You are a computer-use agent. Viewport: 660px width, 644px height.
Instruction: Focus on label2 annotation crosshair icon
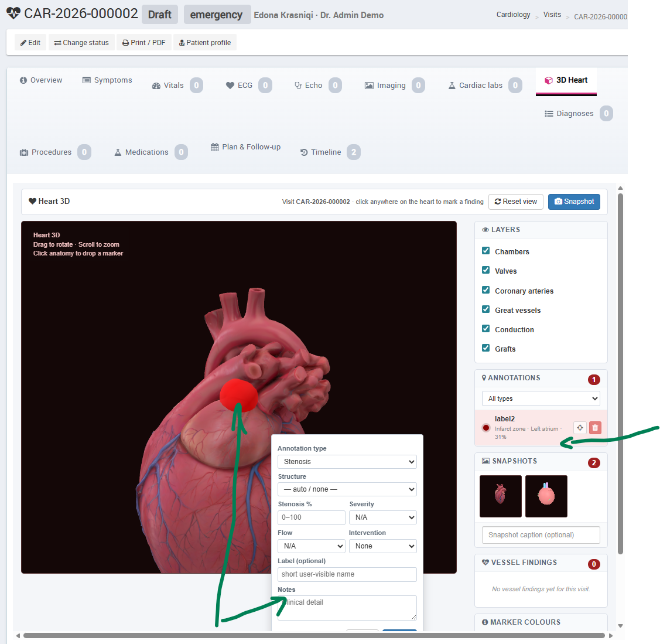pyautogui.click(x=580, y=428)
